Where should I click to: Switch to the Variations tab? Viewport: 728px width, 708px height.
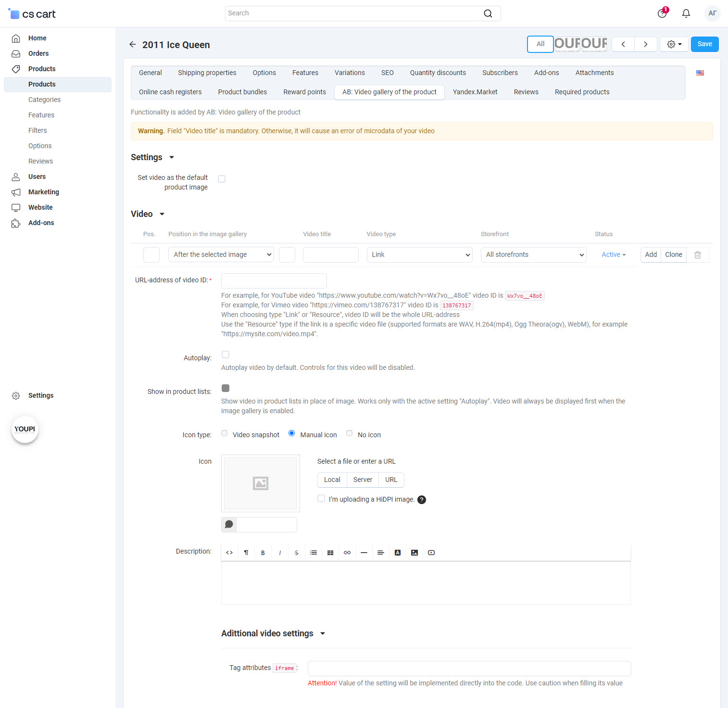tap(350, 73)
